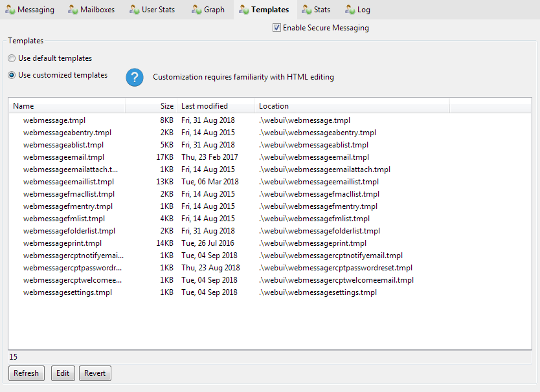This screenshot has width=540, height=392.
Task: Toggle the Enable Secure Messaging checkbox
Action: point(277,28)
